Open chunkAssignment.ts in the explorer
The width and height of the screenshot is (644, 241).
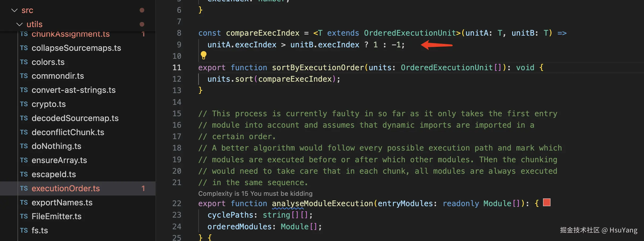[71, 34]
